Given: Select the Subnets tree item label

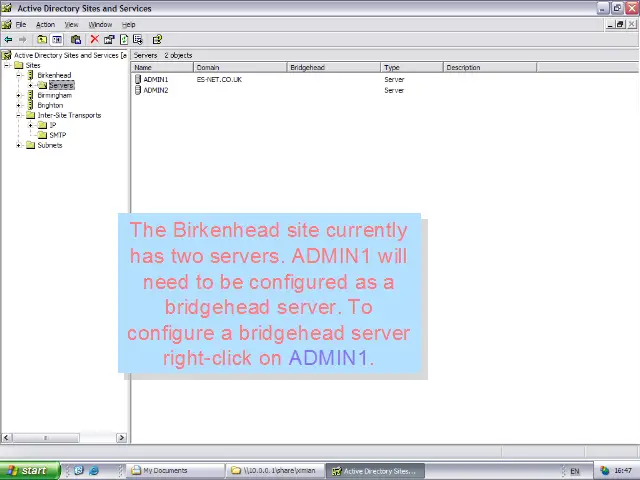Looking at the screenshot, I should 50,145.
